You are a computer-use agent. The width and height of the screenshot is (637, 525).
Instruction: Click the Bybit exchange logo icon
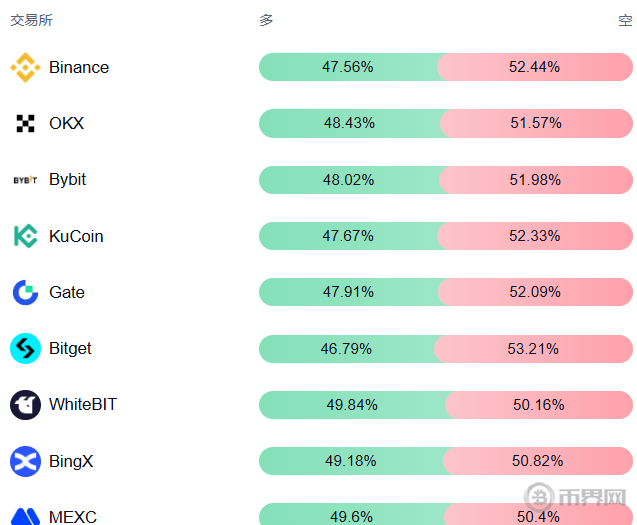(x=25, y=180)
